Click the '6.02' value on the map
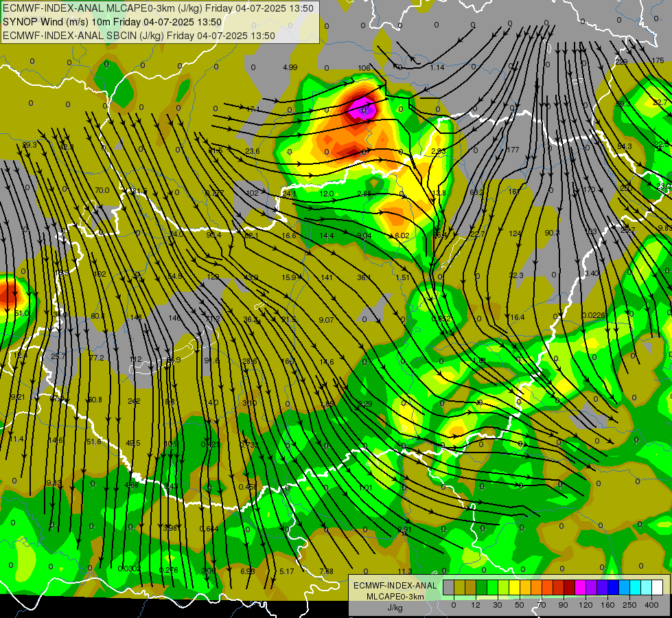Screen dimensions: 672x618 [x=402, y=236]
